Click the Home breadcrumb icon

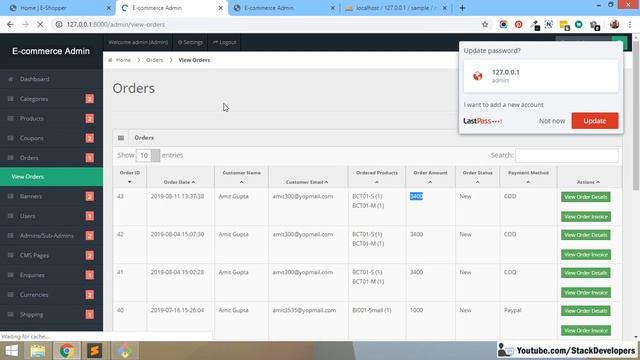pos(110,60)
